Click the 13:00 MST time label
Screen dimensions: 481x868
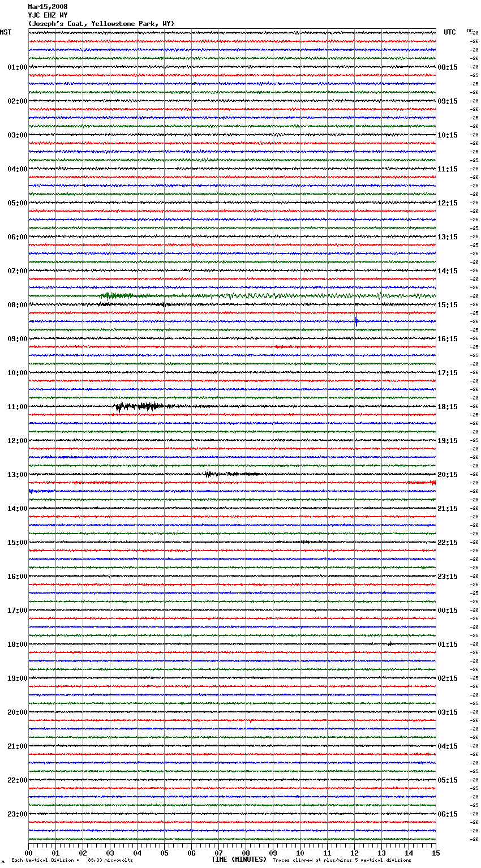coord(17,475)
